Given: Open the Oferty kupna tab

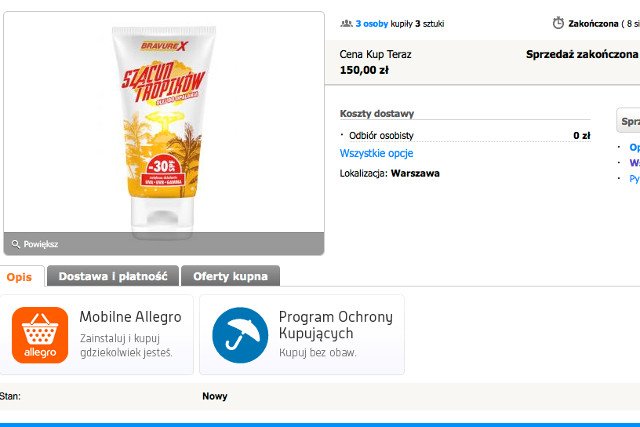Looking at the screenshot, I should pos(231,276).
